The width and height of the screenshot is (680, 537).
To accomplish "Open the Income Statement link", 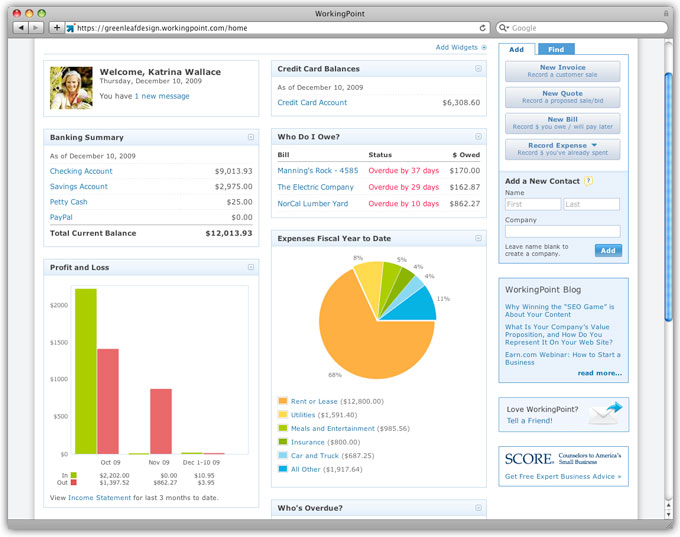I will pyautogui.click(x=99, y=498).
